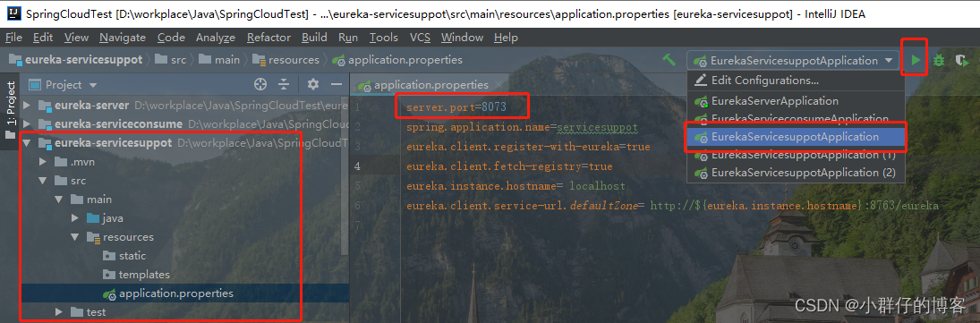Click resources in the breadcrumb bar
Screen dimensions: 980x323
[x=285, y=60]
